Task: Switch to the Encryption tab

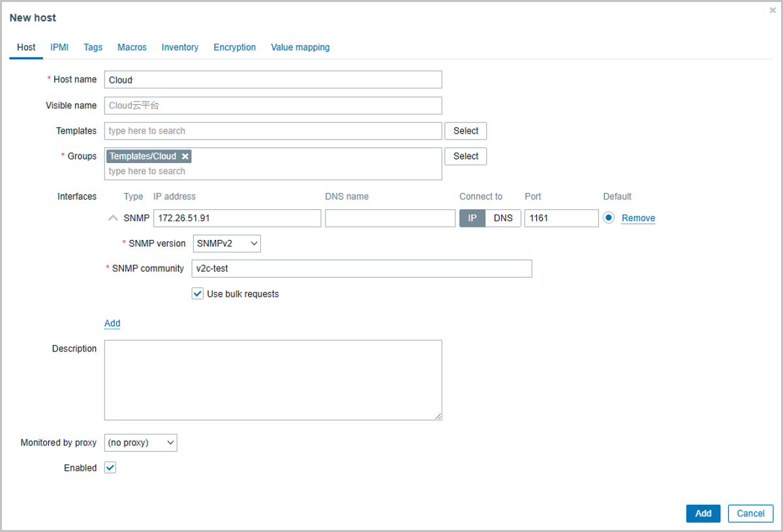Action: [x=234, y=47]
